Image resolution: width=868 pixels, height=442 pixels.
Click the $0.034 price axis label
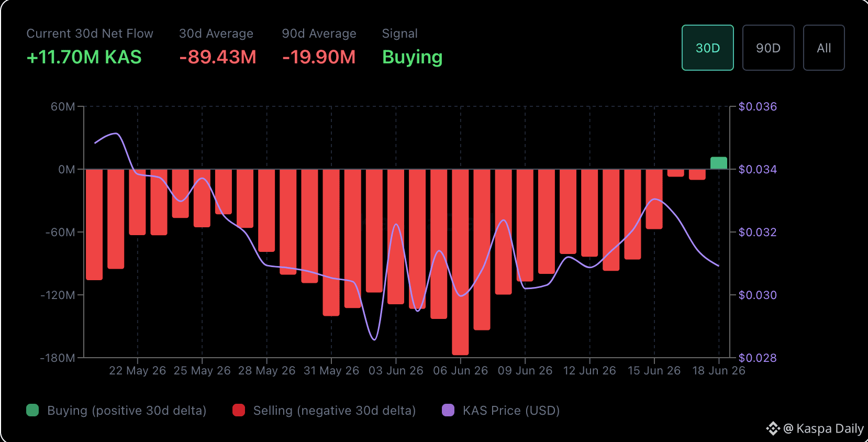pos(758,170)
